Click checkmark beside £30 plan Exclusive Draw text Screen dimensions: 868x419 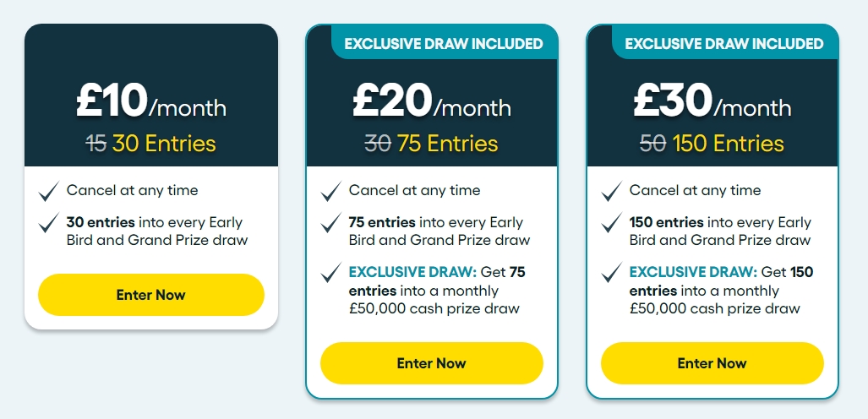click(x=611, y=273)
